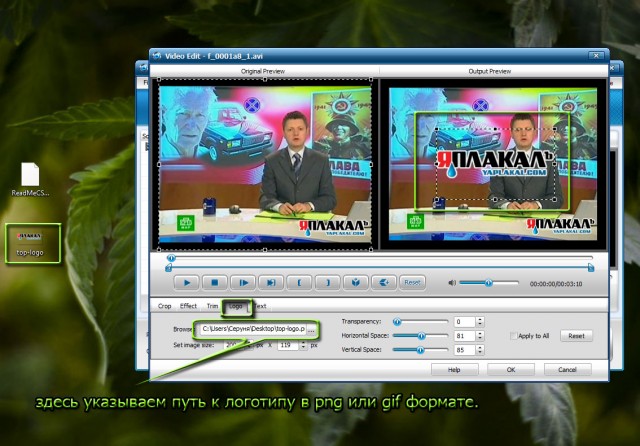Click the Horizontal Space value field showing 81
640x446 pixels.
pos(464,336)
